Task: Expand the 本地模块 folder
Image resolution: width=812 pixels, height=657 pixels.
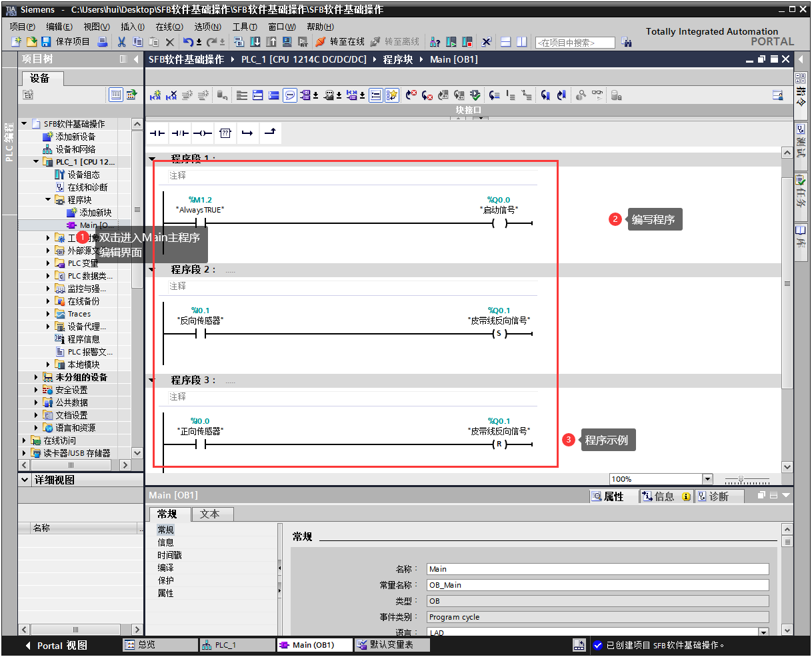Action: 49,364
